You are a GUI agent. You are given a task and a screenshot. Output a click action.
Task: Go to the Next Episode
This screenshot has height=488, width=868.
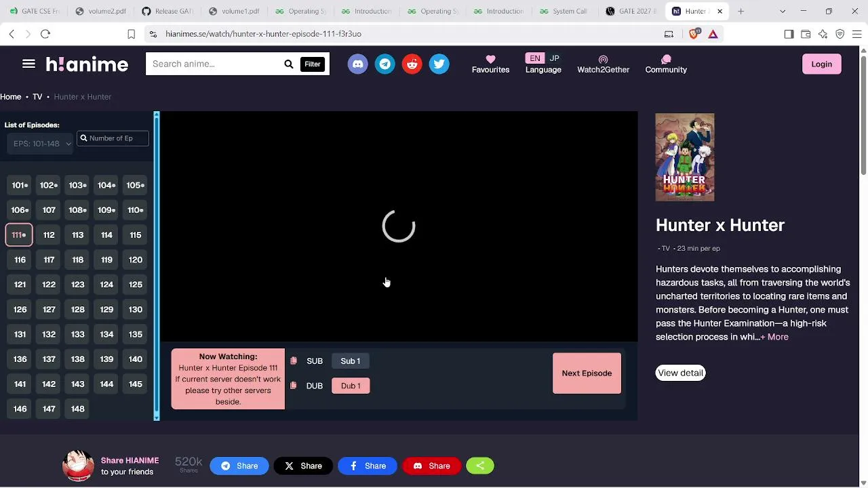click(x=587, y=373)
